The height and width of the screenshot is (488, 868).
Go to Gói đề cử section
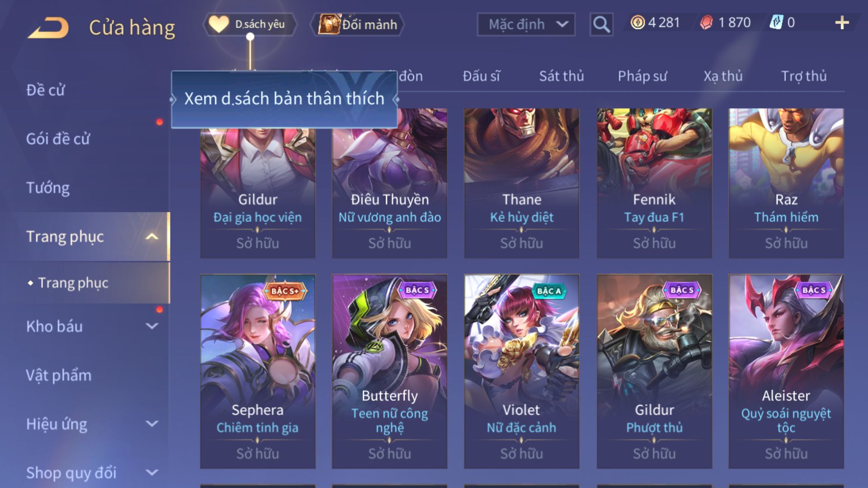[58, 139]
